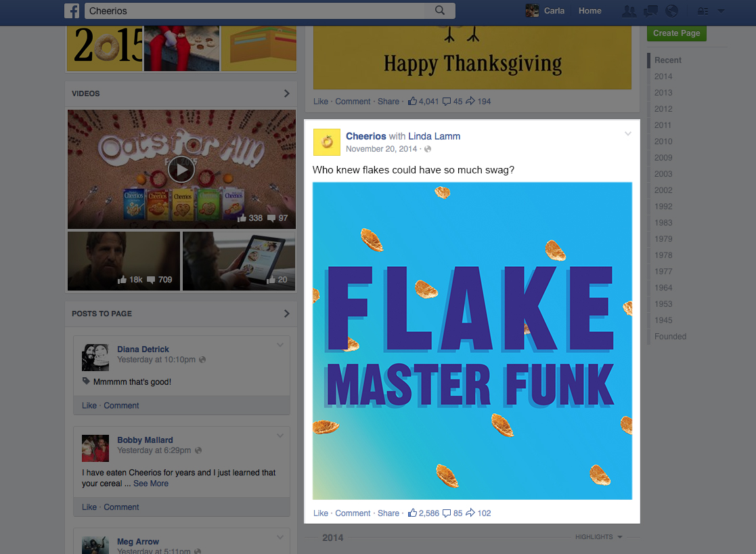
Task: Click the search magnifier icon
Action: (x=440, y=10)
